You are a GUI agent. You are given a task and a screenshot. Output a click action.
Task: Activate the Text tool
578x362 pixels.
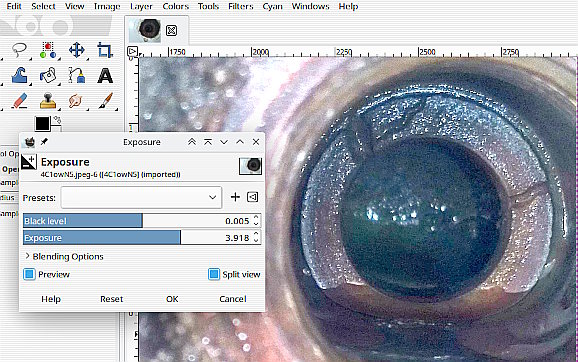coord(105,76)
